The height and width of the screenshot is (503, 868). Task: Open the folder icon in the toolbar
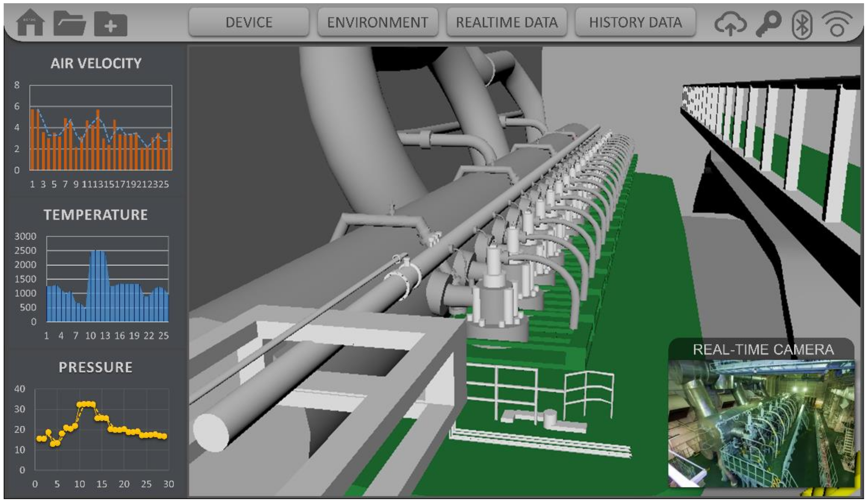69,23
